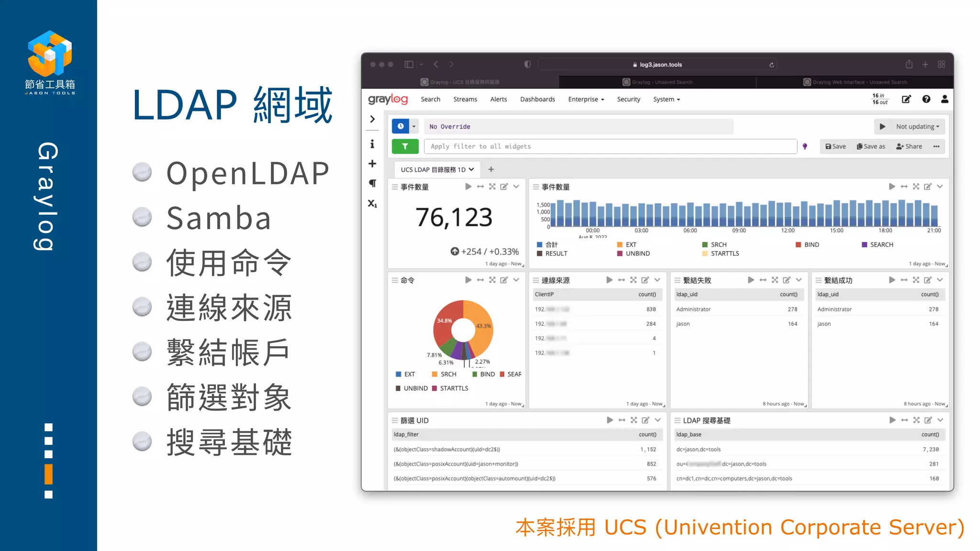Expand the Graylog sidebar chevron
Viewport: 980px width, 551px height.
(372, 119)
